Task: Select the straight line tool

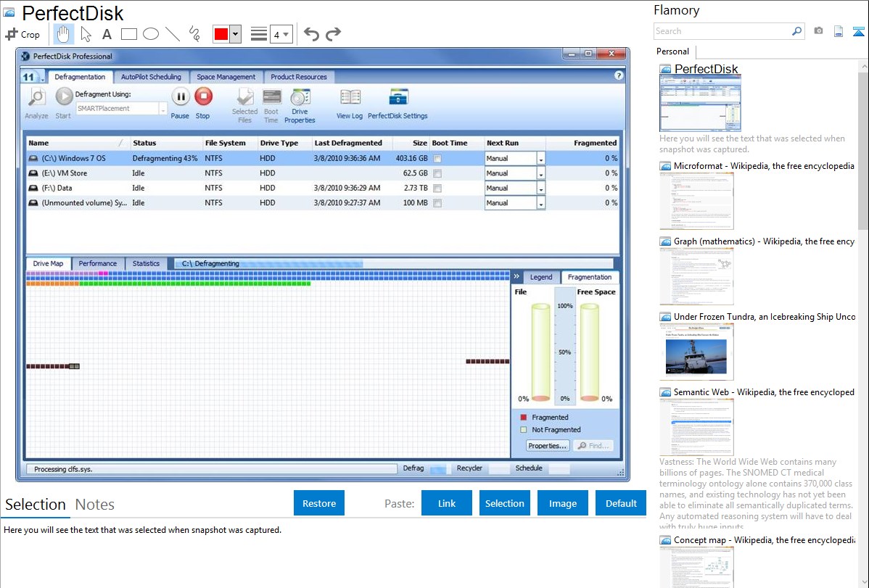Action: (x=173, y=34)
